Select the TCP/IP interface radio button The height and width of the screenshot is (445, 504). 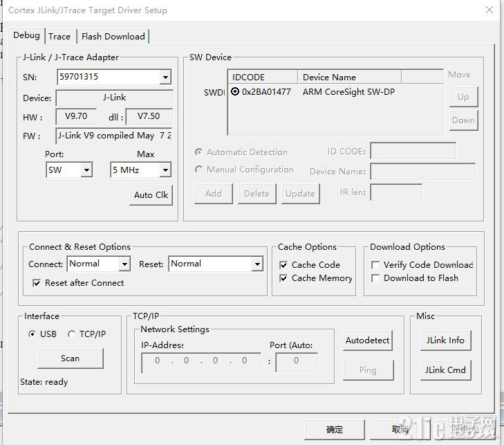(x=71, y=334)
